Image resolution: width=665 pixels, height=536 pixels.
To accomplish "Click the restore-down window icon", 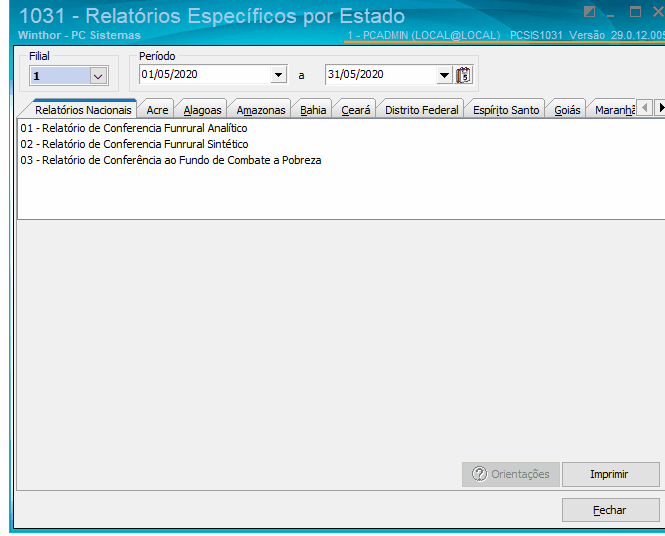I will 590,11.
